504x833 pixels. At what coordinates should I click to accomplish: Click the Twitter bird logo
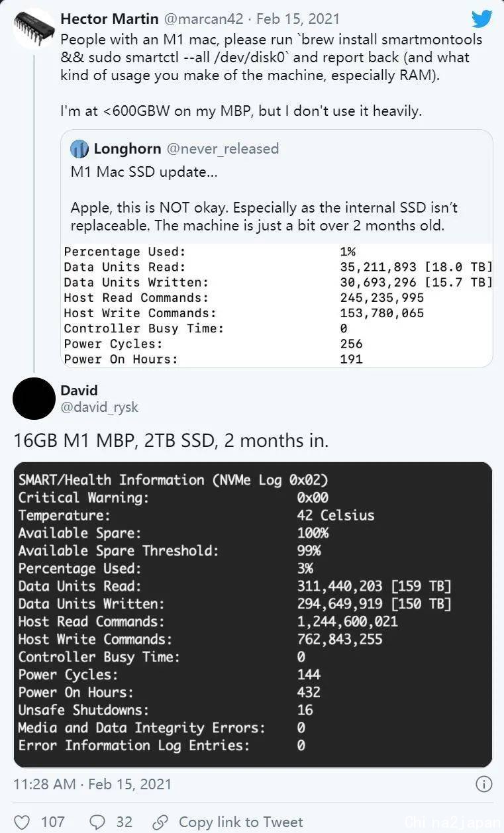[x=482, y=19]
